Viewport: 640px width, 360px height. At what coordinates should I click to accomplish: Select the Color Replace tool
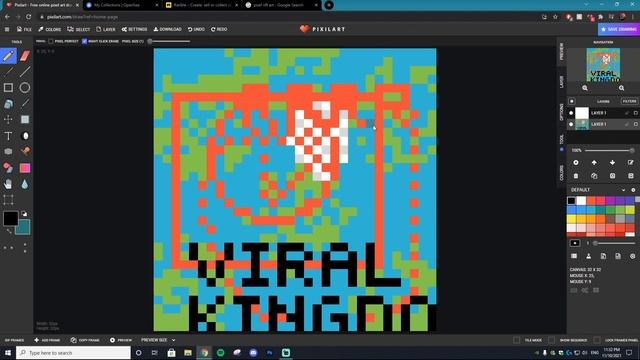click(8, 168)
